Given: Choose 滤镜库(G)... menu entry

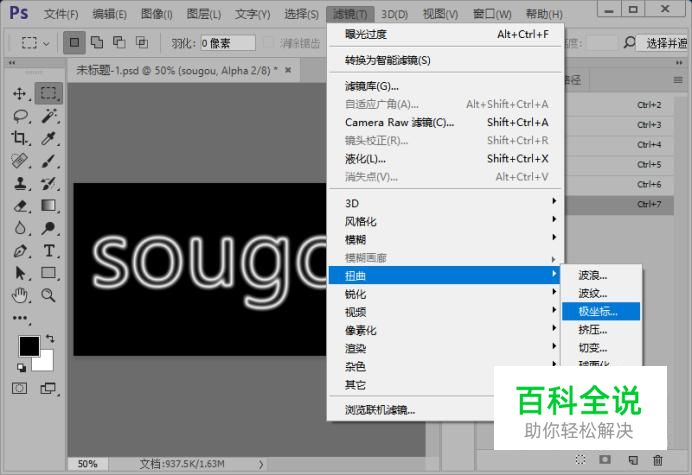Looking at the screenshot, I should (446, 86).
